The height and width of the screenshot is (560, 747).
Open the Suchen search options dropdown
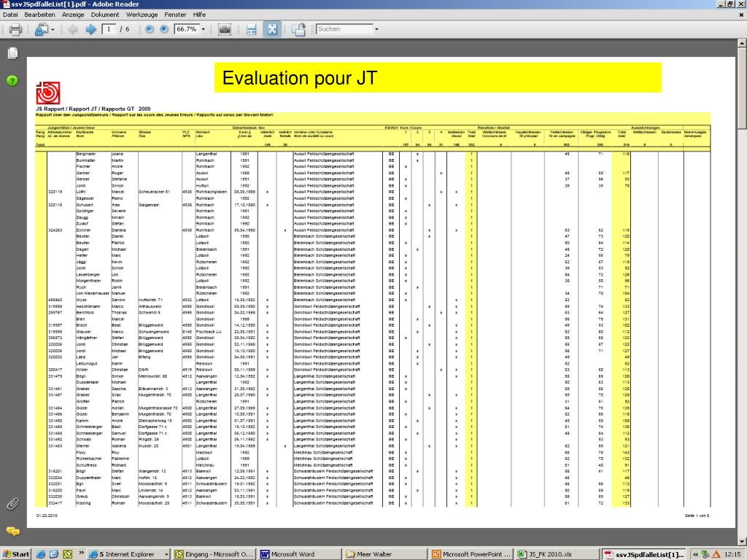376,29
